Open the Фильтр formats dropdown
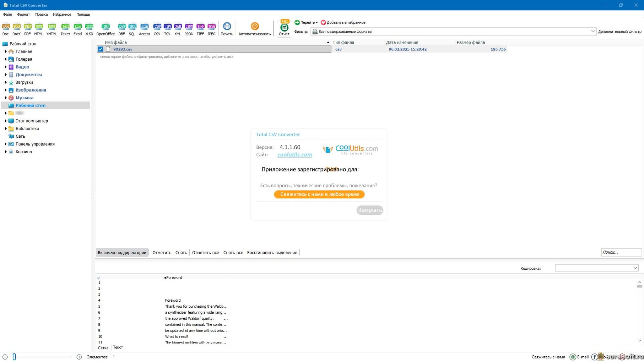 453,32
